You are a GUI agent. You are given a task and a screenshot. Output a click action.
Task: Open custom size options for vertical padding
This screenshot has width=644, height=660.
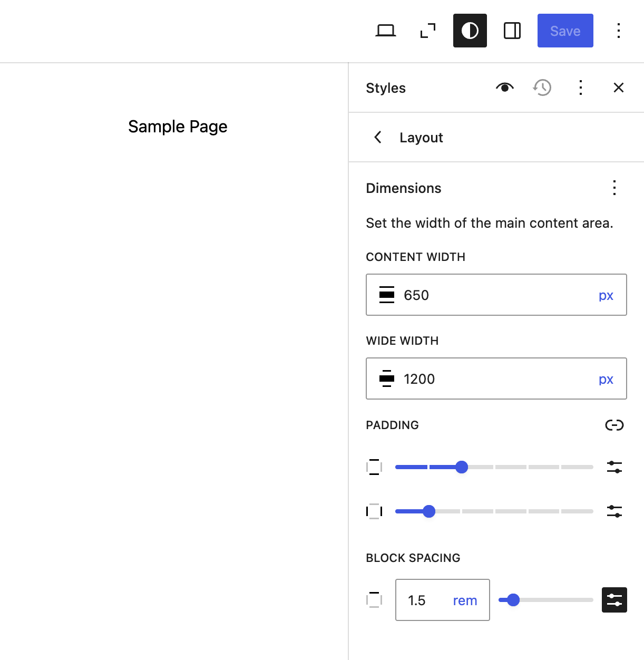pos(614,467)
